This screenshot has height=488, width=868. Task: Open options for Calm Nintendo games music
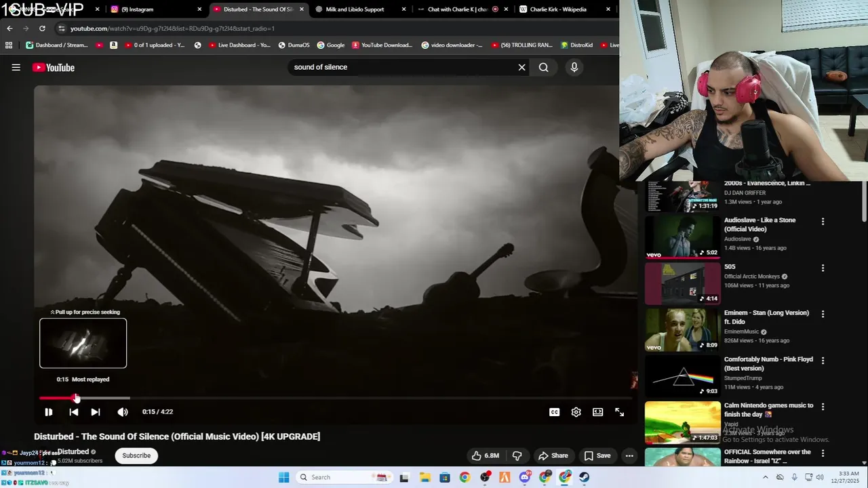coord(823,407)
